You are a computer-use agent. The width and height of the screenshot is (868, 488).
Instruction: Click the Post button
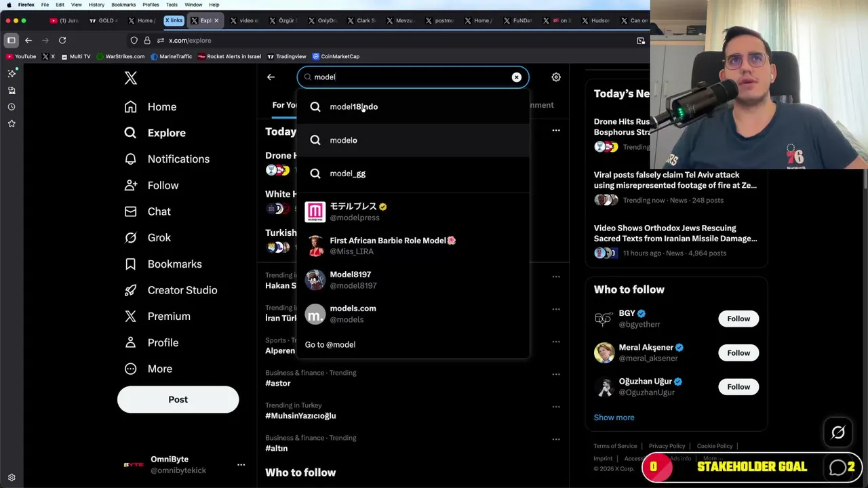click(178, 399)
